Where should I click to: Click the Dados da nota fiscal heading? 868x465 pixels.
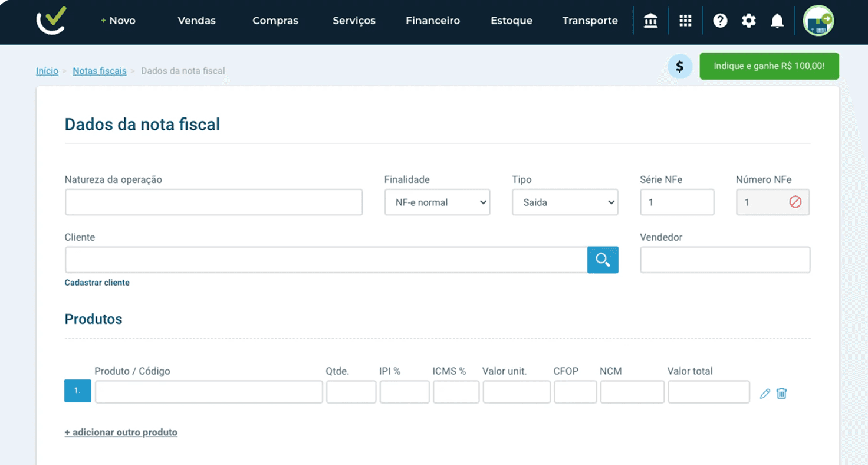[142, 125]
